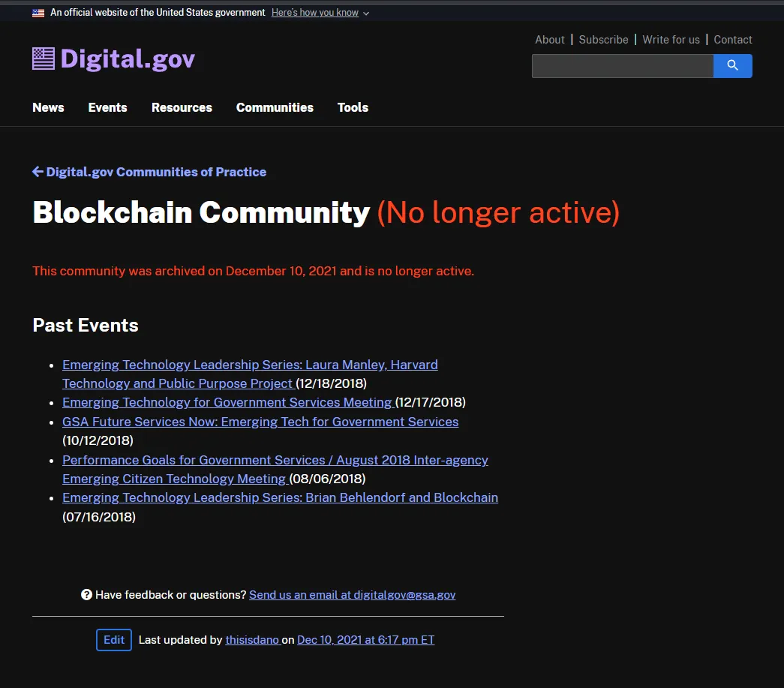Click the magnifying glass search button

point(732,65)
